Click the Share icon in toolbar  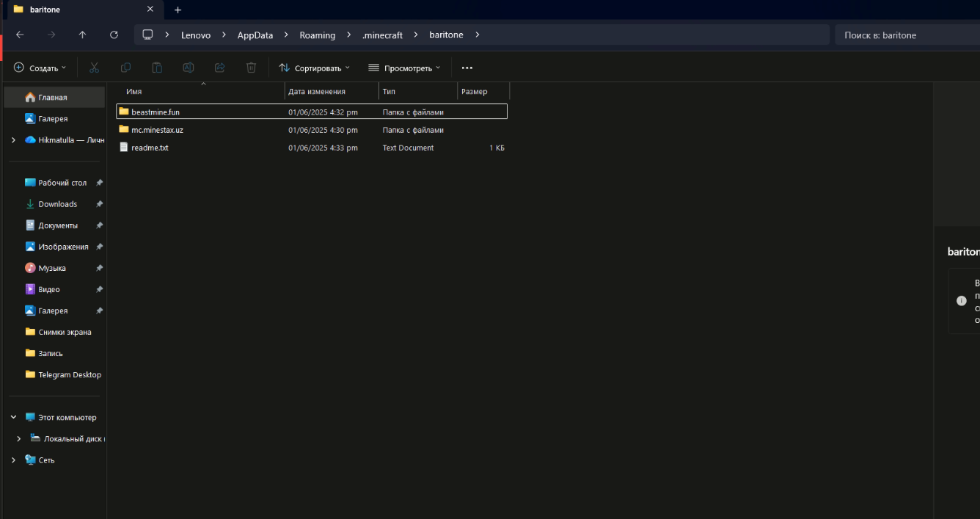pyautogui.click(x=219, y=68)
